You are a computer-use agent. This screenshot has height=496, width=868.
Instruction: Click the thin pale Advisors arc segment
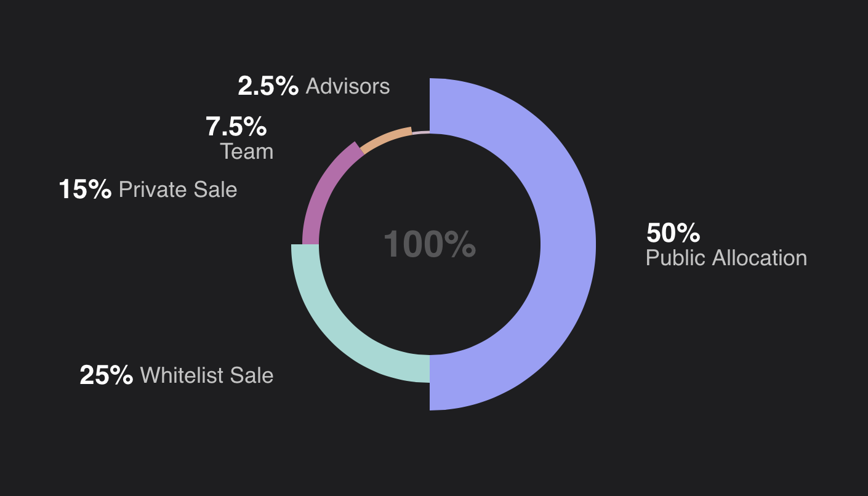coord(420,132)
